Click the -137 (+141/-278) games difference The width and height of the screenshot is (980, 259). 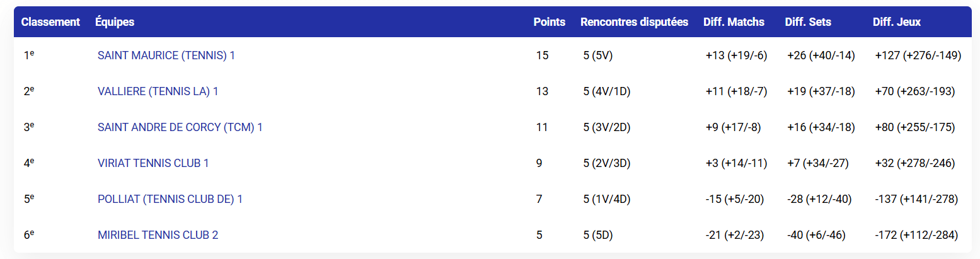(916, 199)
